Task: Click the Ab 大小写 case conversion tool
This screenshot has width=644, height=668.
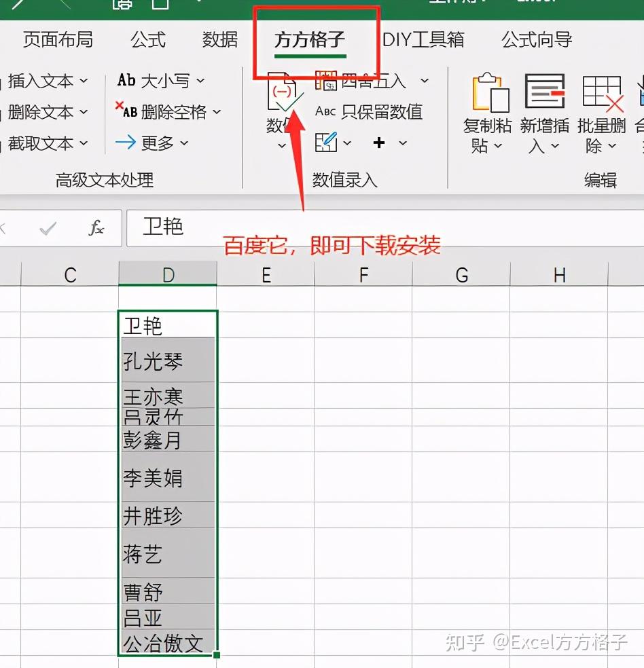Action: (x=158, y=80)
